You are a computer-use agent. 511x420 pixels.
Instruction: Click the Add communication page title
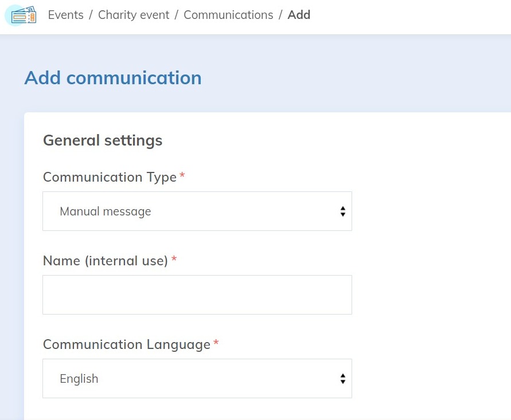[112, 77]
